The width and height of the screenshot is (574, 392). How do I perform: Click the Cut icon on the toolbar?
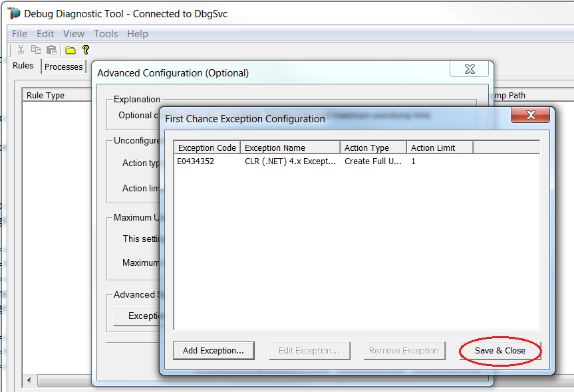[21, 49]
